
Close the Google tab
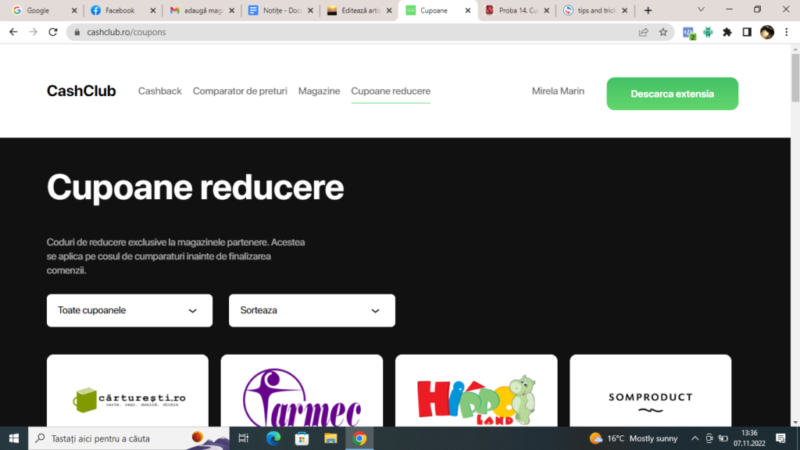pos(74,10)
